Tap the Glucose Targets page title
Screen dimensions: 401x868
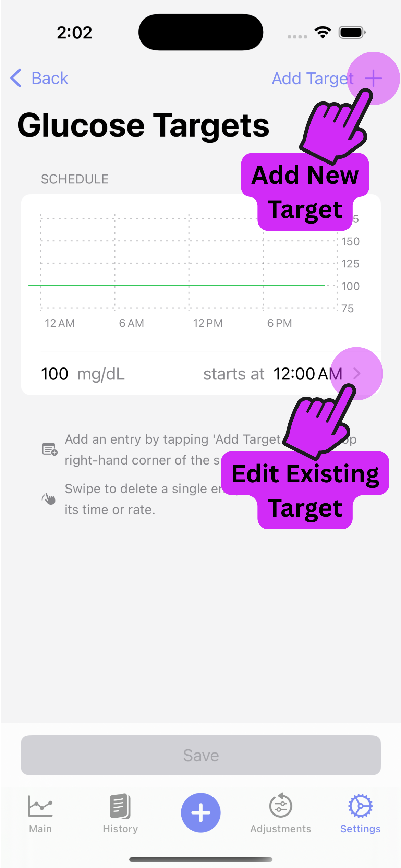(x=143, y=125)
